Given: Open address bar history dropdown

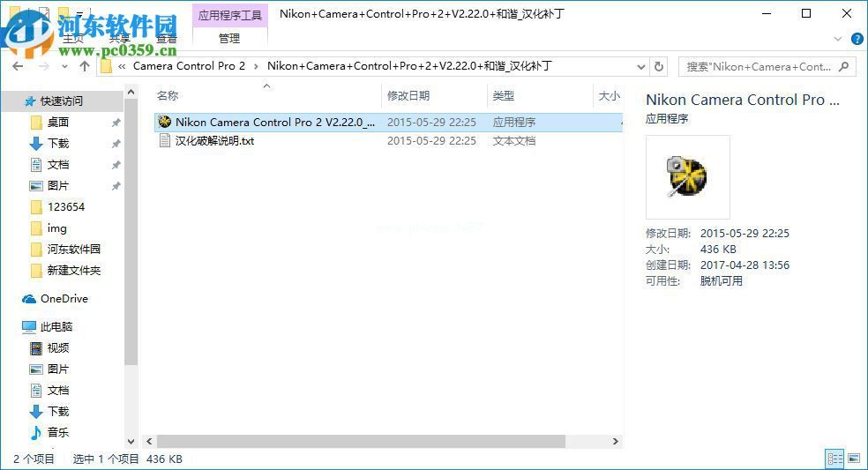Looking at the screenshot, I should pos(641,66).
